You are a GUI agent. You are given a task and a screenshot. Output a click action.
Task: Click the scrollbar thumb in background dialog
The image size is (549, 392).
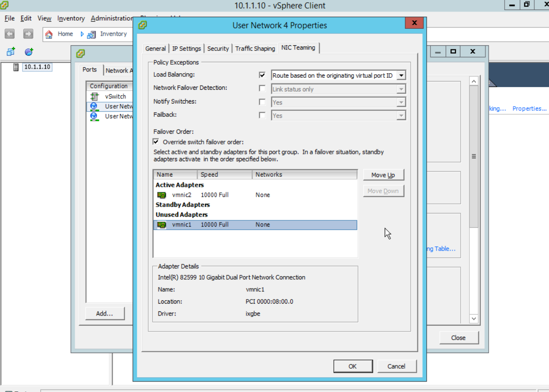tap(474, 156)
